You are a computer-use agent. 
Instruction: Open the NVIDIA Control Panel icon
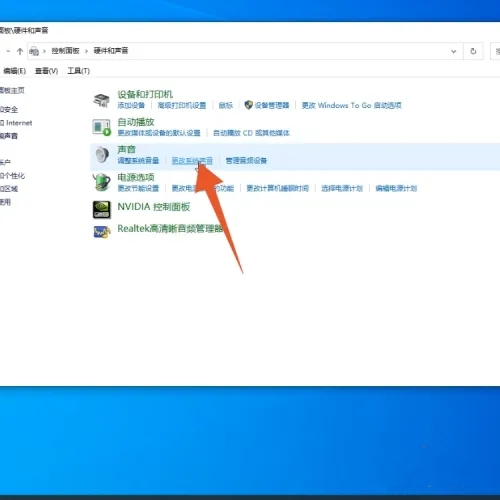[x=101, y=210]
